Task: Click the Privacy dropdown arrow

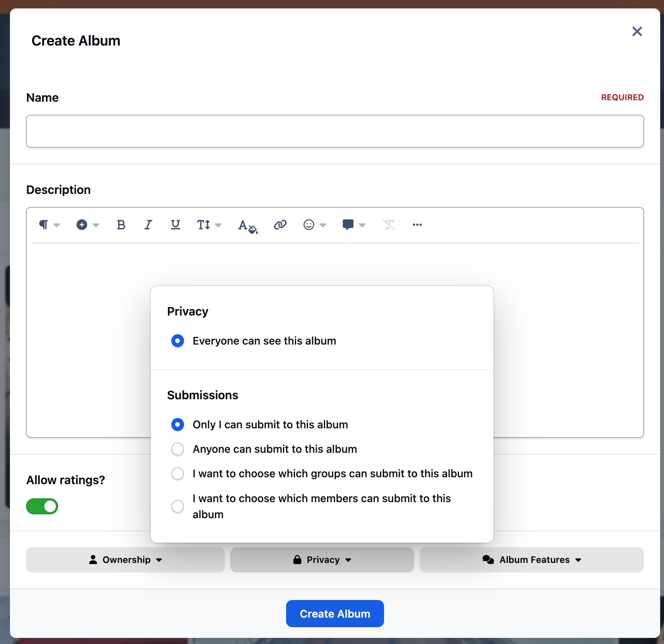Action: click(348, 560)
